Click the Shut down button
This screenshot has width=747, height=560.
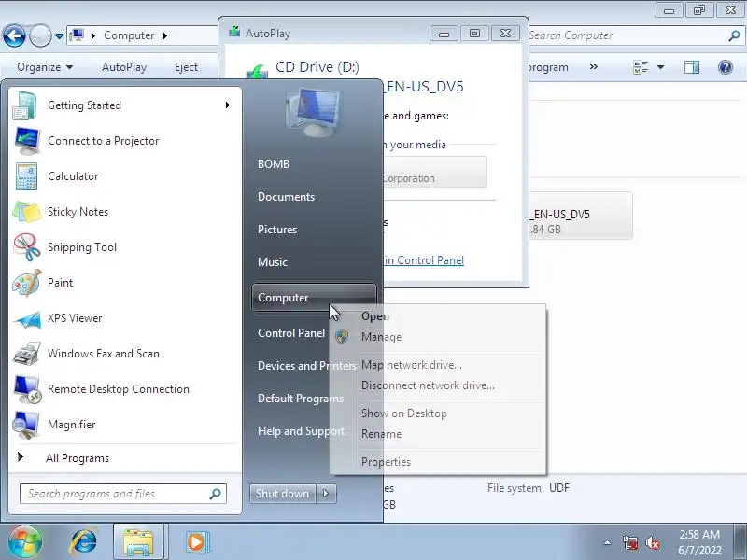(x=283, y=494)
